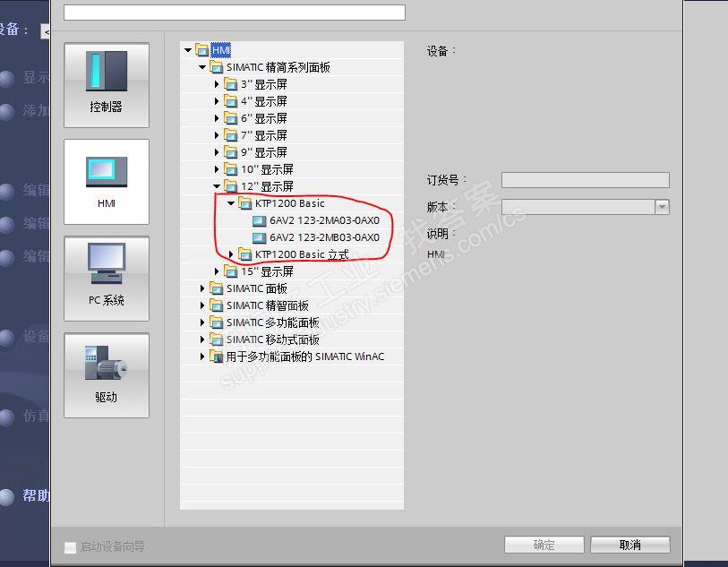Expand the 6" 显示屏 node
728x567 pixels.
pos(217,118)
